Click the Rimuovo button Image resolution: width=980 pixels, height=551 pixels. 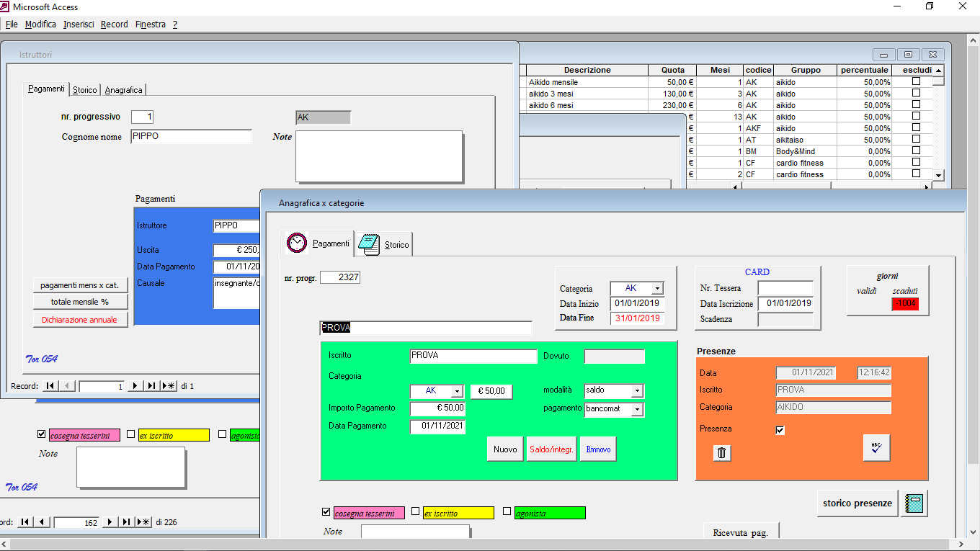click(x=598, y=449)
